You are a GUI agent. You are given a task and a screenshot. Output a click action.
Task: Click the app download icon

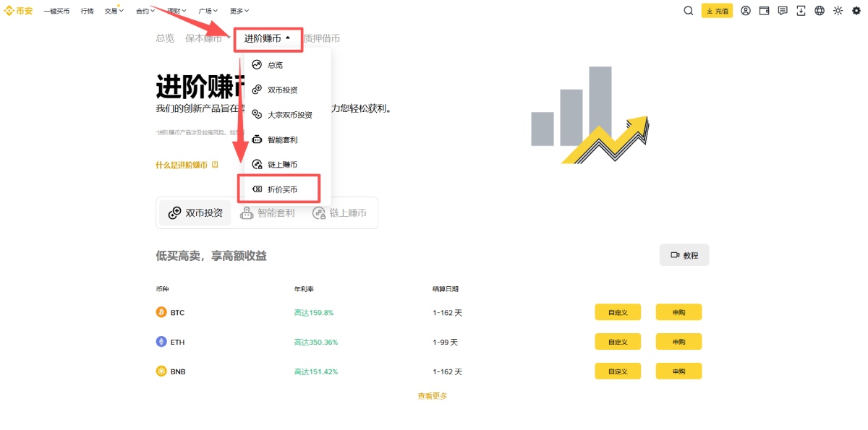pos(800,11)
